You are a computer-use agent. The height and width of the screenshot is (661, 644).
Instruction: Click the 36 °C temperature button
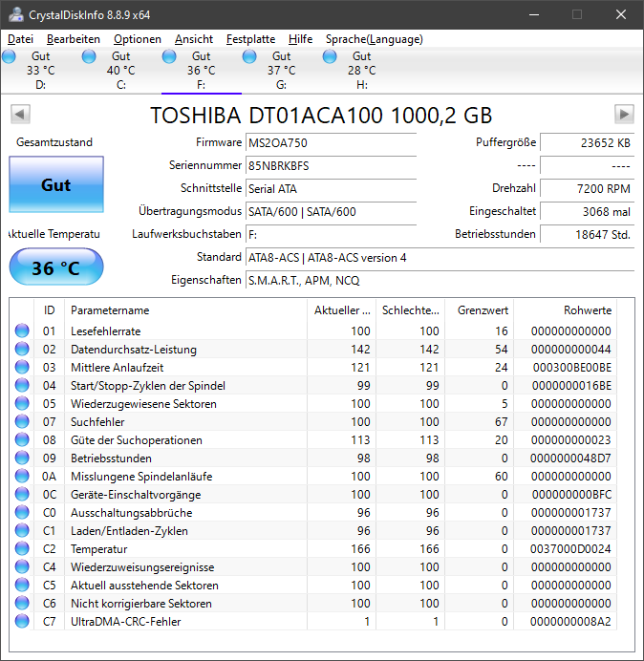coord(56,267)
